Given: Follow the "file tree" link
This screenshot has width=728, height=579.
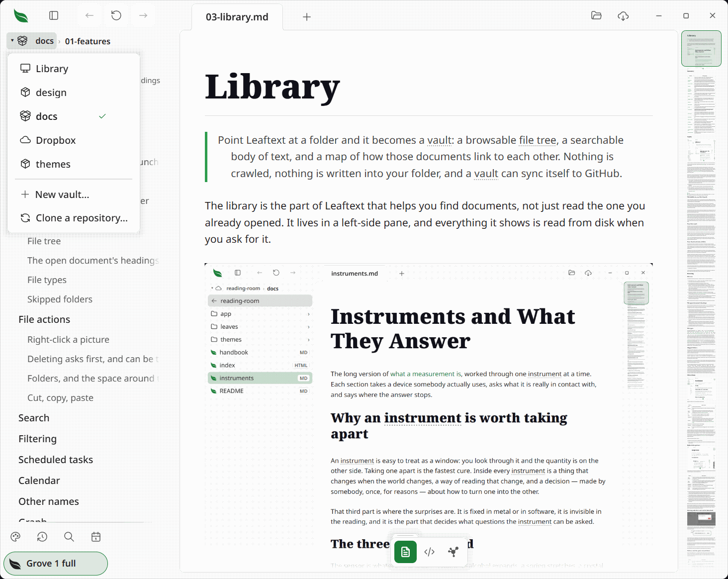Looking at the screenshot, I should tap(538, 140).
